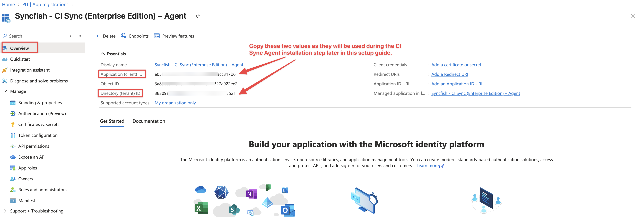
Task: Click the Authentication (Preview) icon
Action: [x=13, y=114]
